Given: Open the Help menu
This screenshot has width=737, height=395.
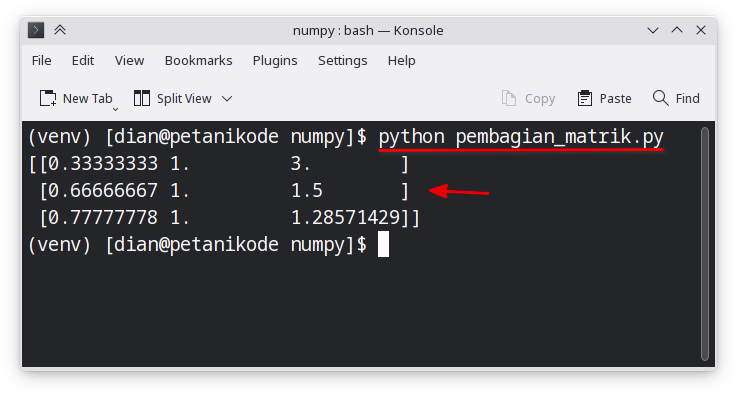Looking at the screenshot, I should click(x=401, y=61).
